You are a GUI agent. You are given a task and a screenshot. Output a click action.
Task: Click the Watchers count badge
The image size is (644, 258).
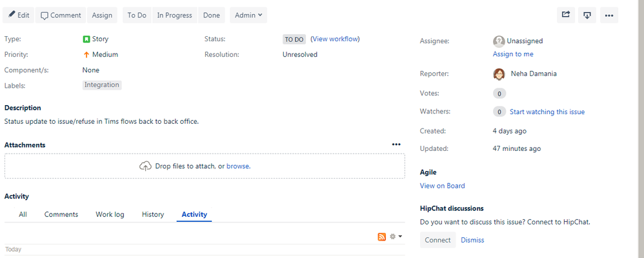pos(499,112)
